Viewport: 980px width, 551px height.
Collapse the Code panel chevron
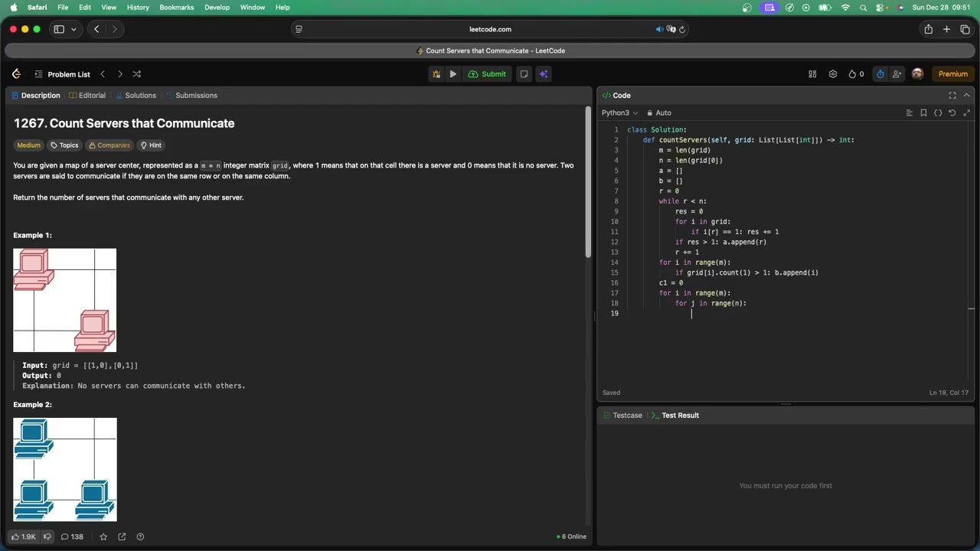tap(966, 96)
